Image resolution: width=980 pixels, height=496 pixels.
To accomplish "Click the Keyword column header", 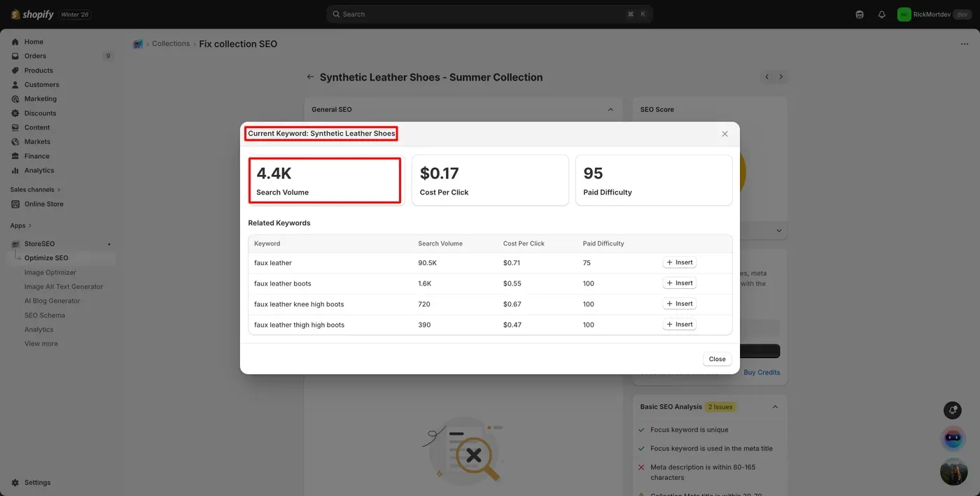I will (267, 243).
